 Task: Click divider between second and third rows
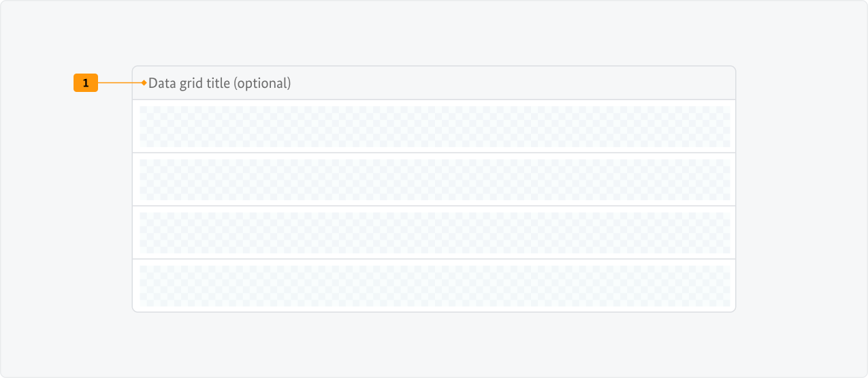[x=434, y=206]
